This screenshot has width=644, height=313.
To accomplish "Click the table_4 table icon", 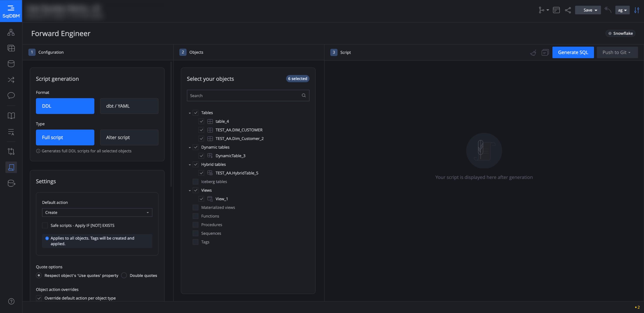I will click(210, 121).
